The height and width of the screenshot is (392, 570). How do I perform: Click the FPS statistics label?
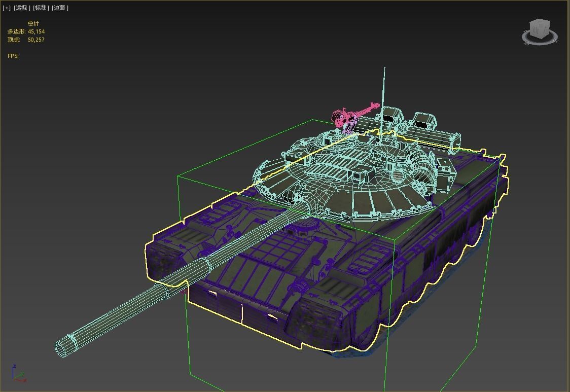13,56
